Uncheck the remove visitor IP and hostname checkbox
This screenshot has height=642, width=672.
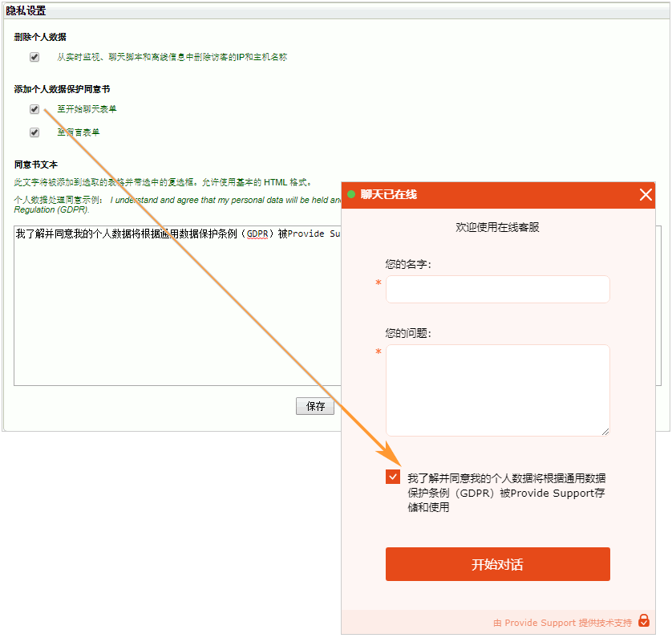[34, 57]
